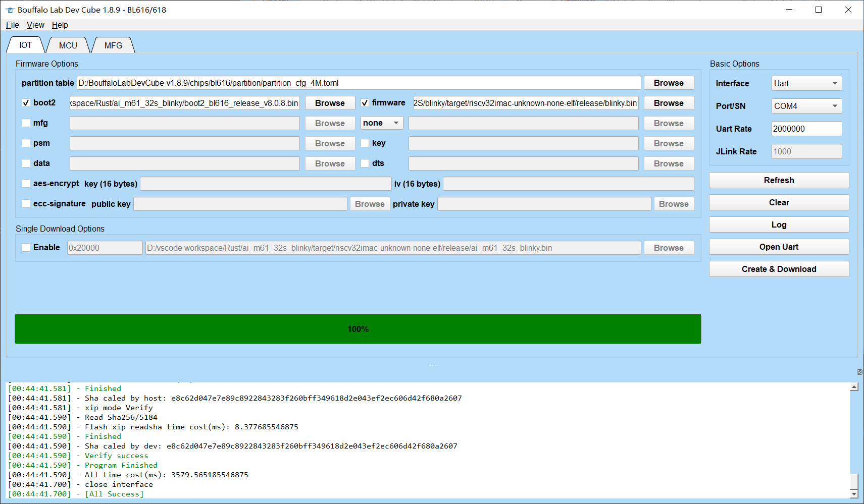Browse for the partition table file
The height and width of the screenshot is (504, 864).
pos(669,83)
